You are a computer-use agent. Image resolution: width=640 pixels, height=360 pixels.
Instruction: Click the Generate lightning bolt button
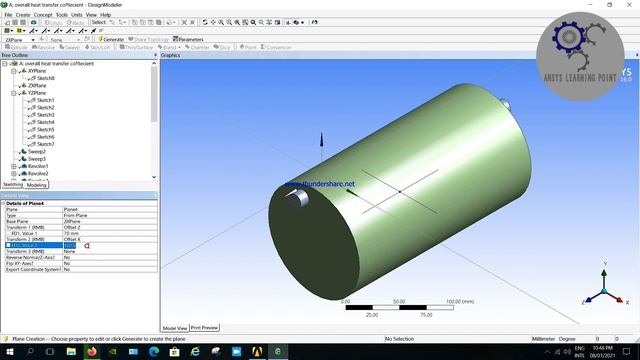tap(111, 40)
